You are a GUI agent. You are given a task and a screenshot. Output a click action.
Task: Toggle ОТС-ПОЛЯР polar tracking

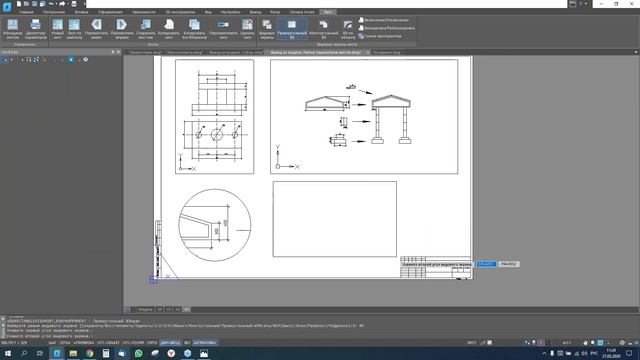point(133,343)
